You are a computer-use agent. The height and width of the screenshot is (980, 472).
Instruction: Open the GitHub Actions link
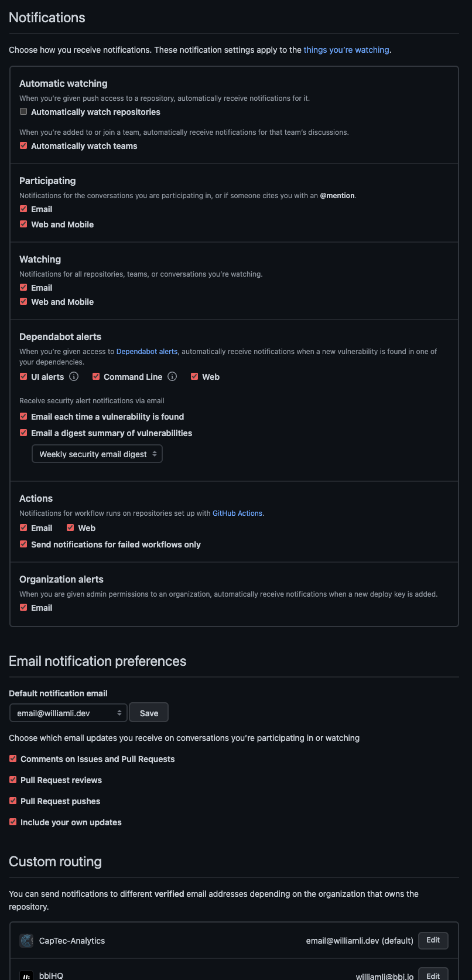(x=237, y=513)
